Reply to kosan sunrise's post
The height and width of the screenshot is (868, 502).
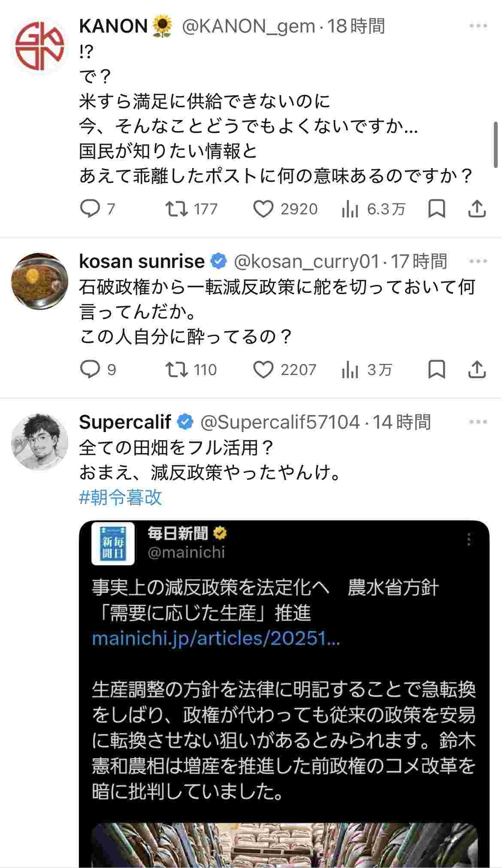90,369
